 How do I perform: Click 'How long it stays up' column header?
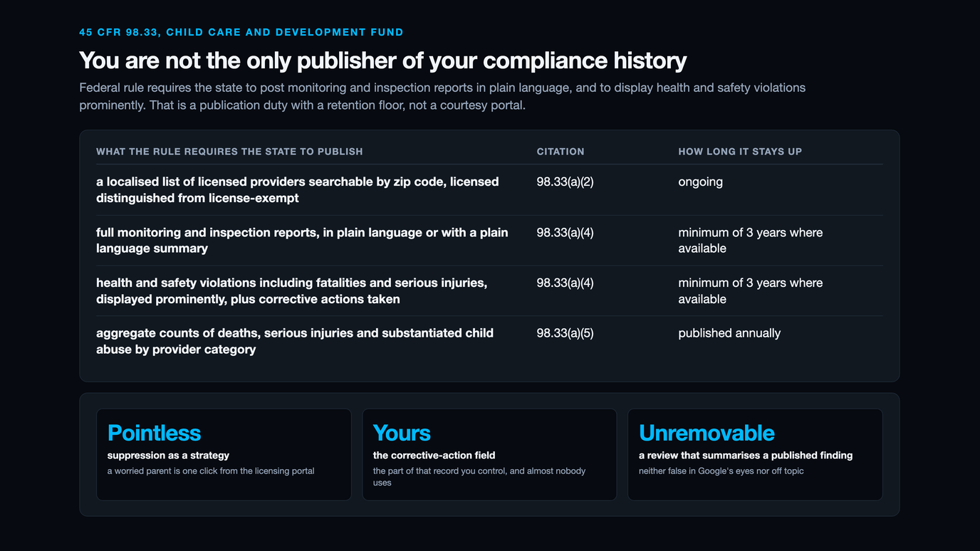[740, 152]
